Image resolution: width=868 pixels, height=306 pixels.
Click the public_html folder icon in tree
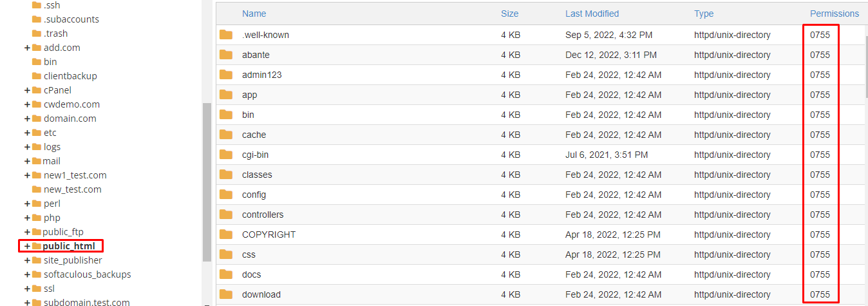[x=37, y=246]
